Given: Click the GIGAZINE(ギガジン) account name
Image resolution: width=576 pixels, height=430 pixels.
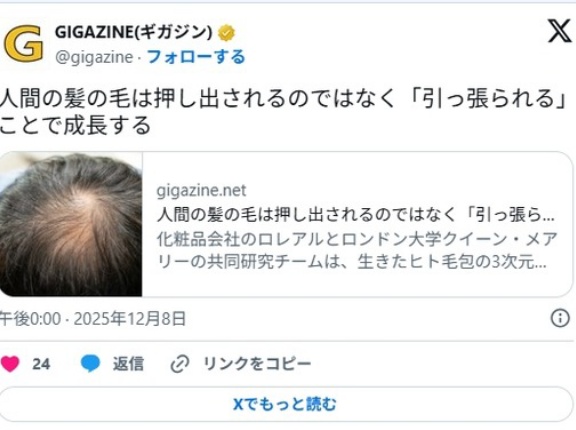Looking at the screenshot, I should [x=134, y=32].
